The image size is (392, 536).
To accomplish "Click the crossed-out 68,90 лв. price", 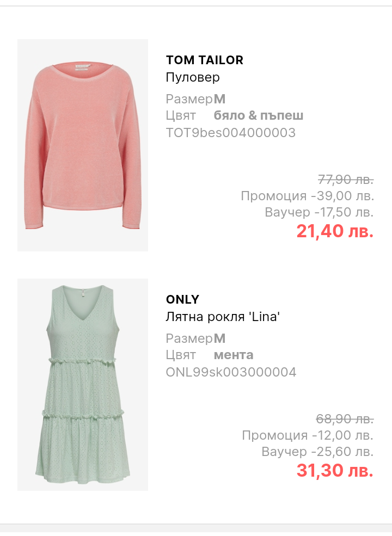I will tap(345, 418).
